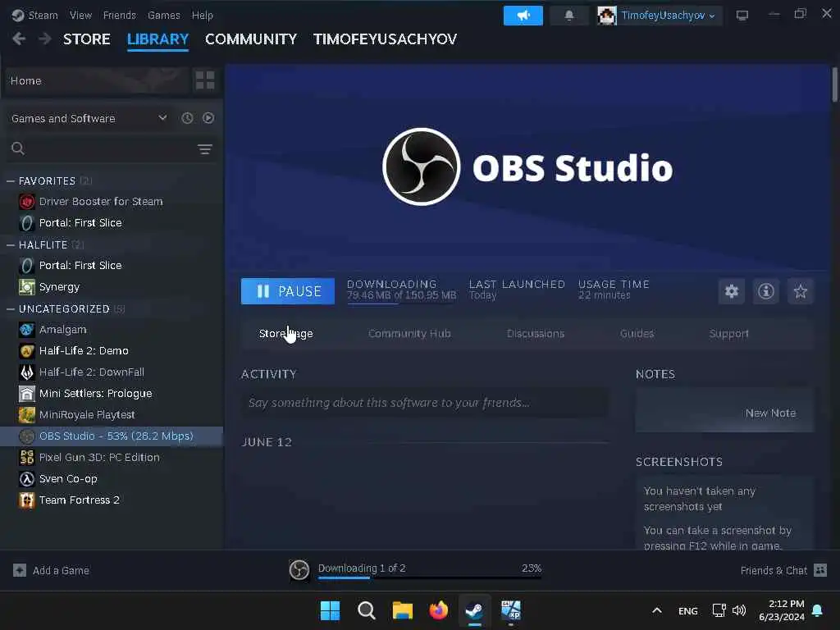
Task: Open the Games menu
Action: click(x=164, y=15)
